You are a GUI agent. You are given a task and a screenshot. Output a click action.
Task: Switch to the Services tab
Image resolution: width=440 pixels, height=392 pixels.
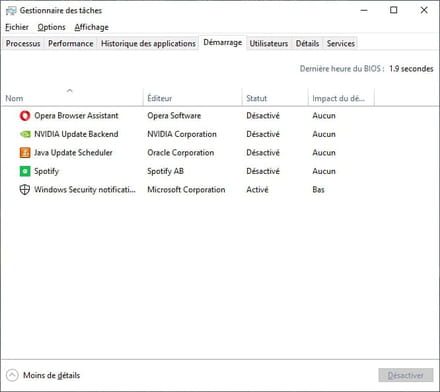pyautogui.click(x=340, y=44)
